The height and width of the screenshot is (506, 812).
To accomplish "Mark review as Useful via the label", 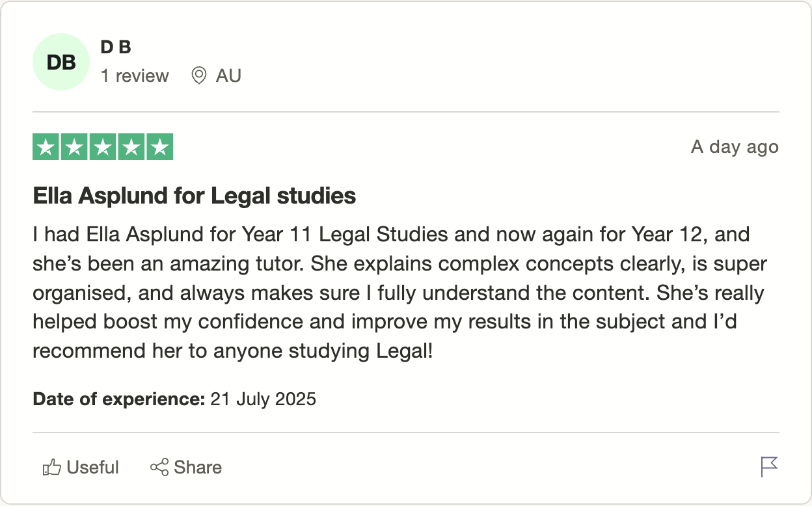I will pos(92,467).
